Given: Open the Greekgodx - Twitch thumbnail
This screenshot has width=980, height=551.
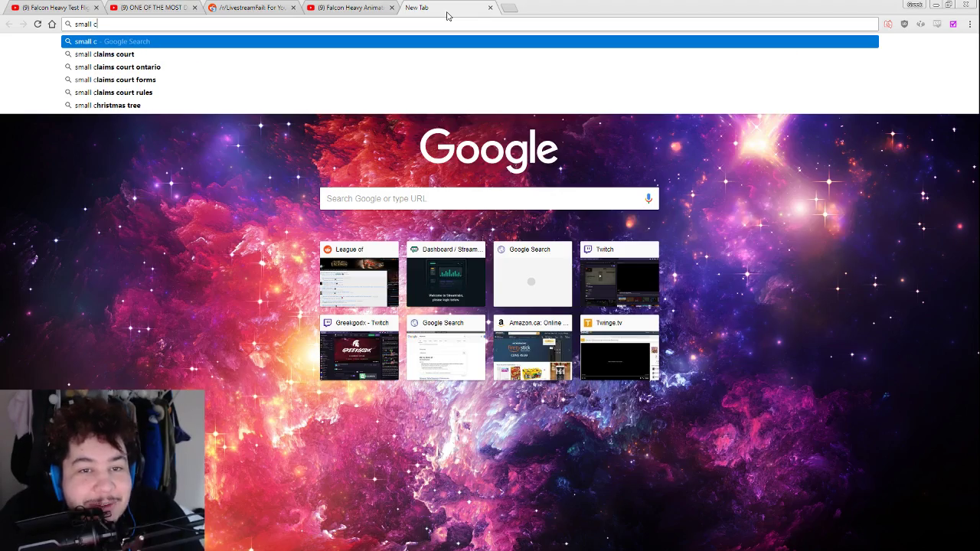Looking at the screenshot, I should click(359, 348).
